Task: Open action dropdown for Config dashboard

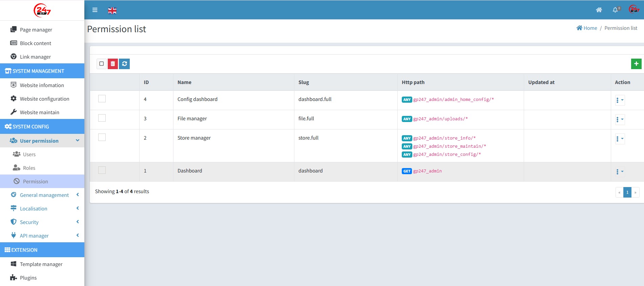Action: point(620,100)
